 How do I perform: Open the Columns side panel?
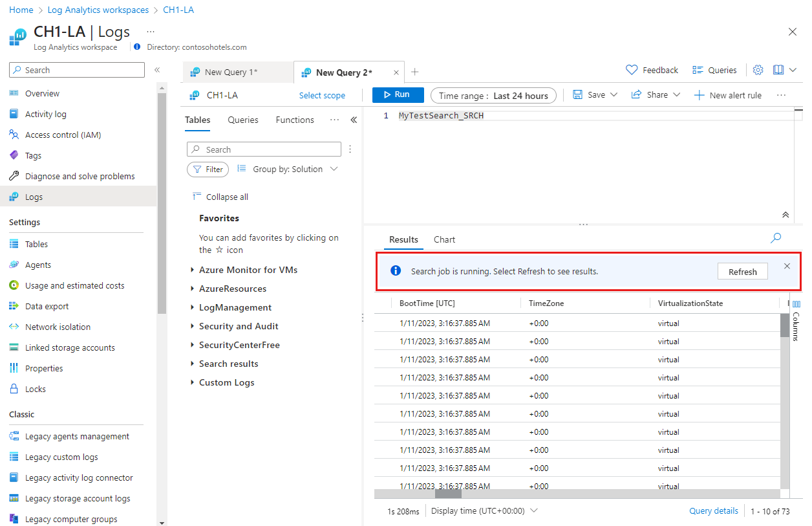(x=796, y=322)
